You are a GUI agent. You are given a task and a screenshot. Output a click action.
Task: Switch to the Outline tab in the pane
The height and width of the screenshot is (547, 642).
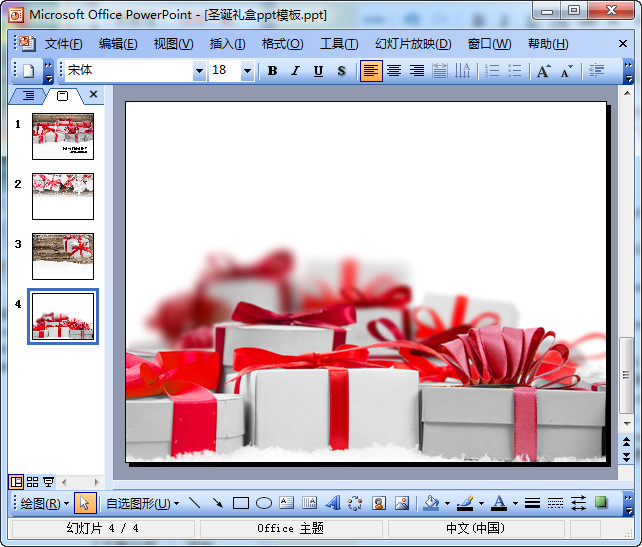click(x=28, y=96)
